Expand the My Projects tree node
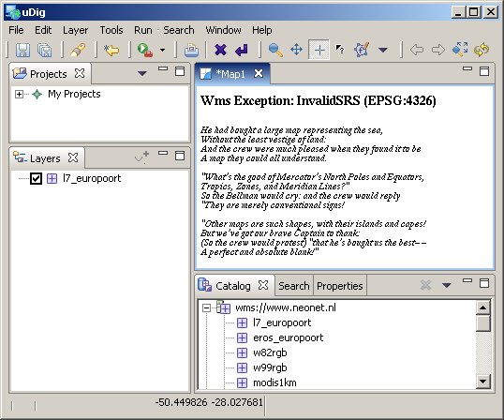The image size is (504, 420). click(x=19, y=95)
